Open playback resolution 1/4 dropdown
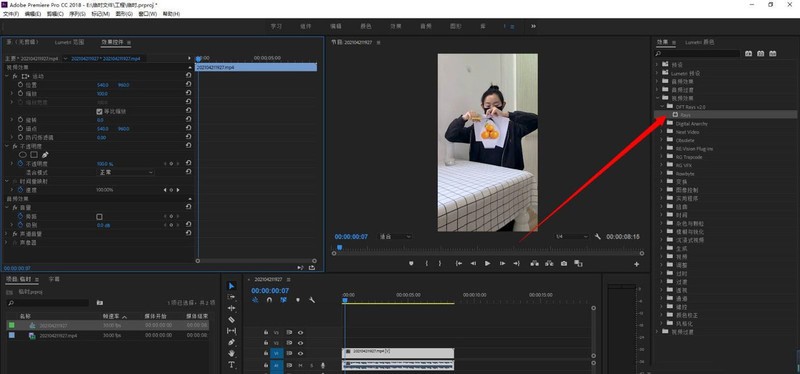Screen dimensions: 800x374 [x=572, y=237]
